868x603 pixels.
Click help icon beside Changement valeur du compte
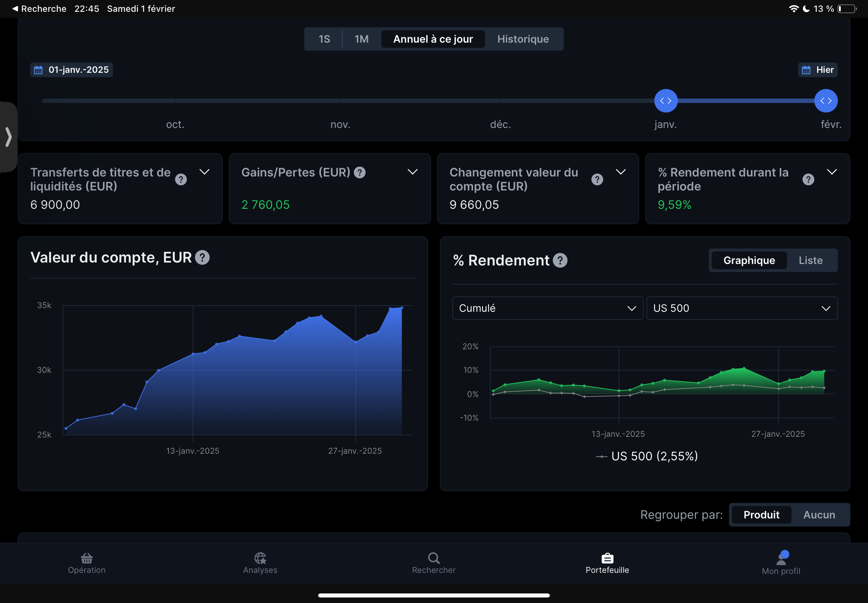tap(597, 179)
